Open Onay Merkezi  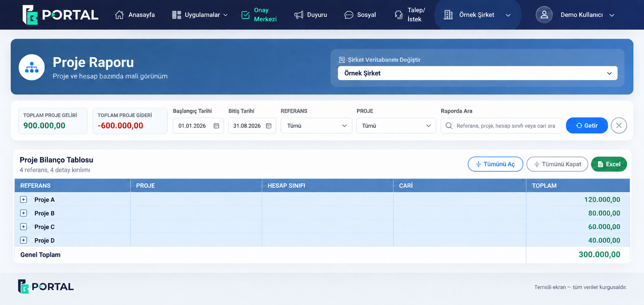click(259, 15)
